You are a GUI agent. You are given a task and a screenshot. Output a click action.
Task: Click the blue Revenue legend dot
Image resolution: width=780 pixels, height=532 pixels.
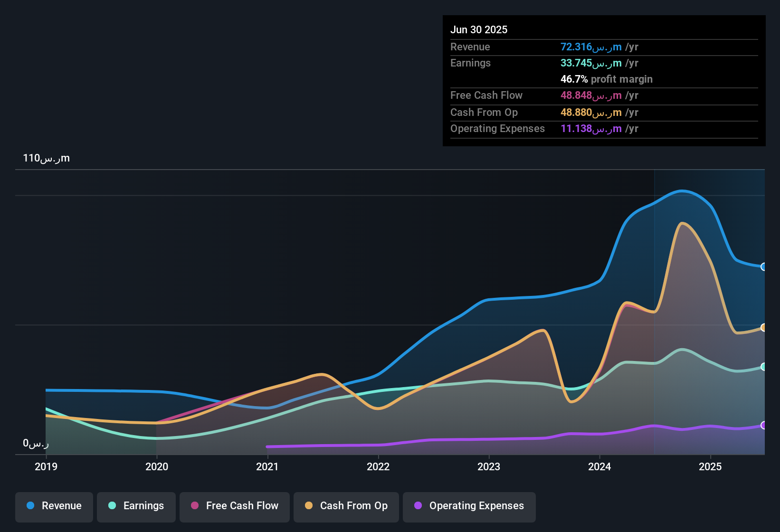pyautogui.click(x=30, y=506)
